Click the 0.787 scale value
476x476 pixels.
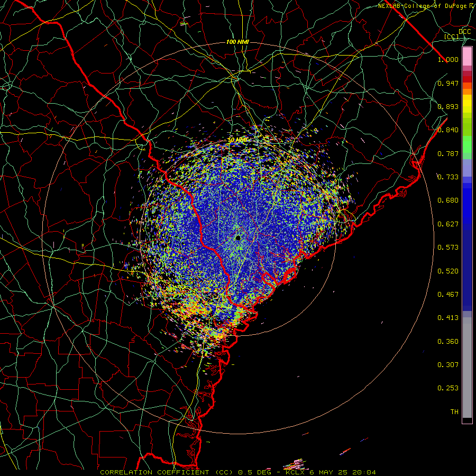(x=448, y=153)
